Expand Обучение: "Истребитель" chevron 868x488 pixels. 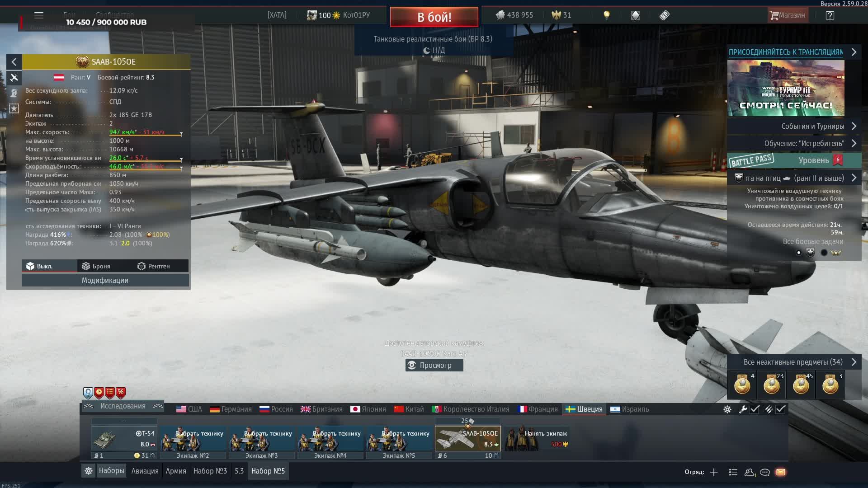coord(854,143)
